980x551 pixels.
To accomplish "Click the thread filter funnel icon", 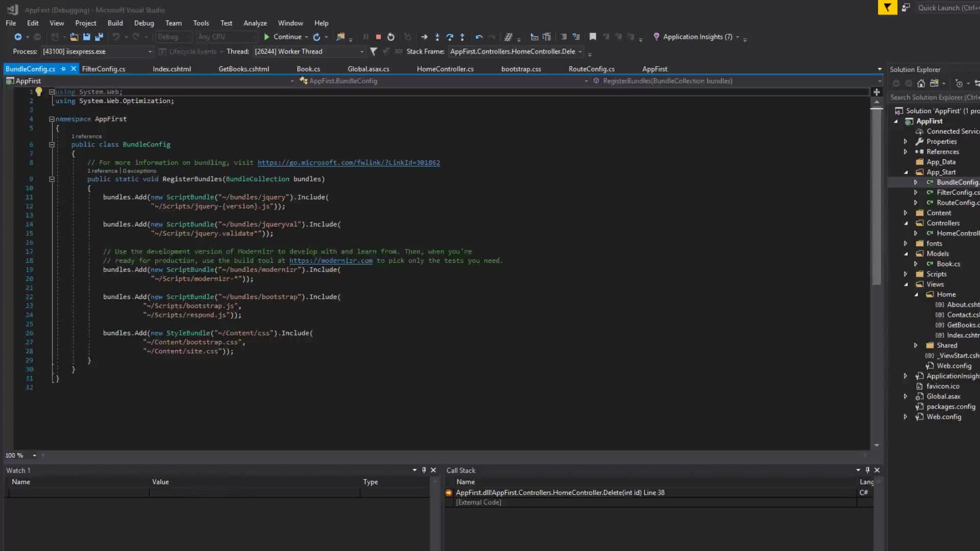I will pos(374,52).
